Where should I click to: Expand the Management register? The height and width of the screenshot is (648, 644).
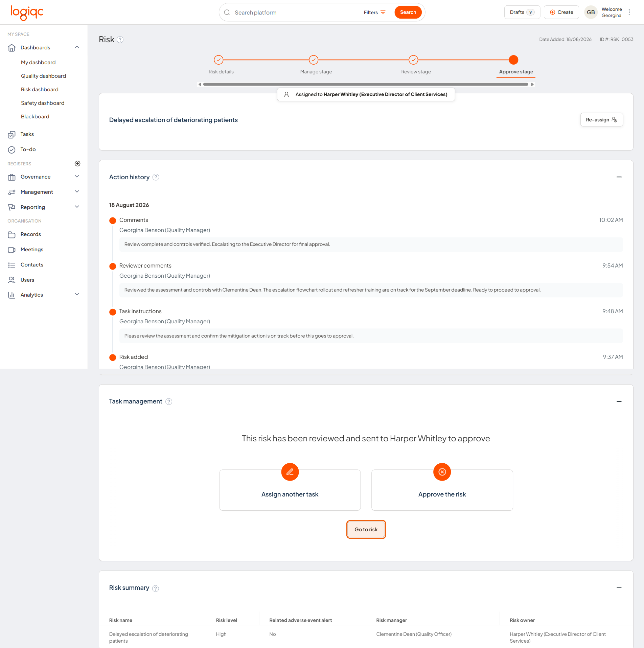click(77, 192)
